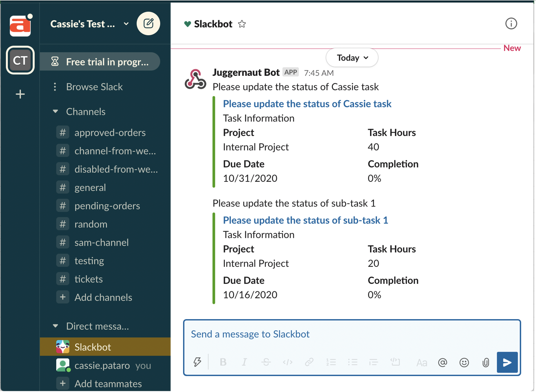Viewport: 536px width, 392px height.
Task: Toggle italic text formatting
Action: point(244,362)
